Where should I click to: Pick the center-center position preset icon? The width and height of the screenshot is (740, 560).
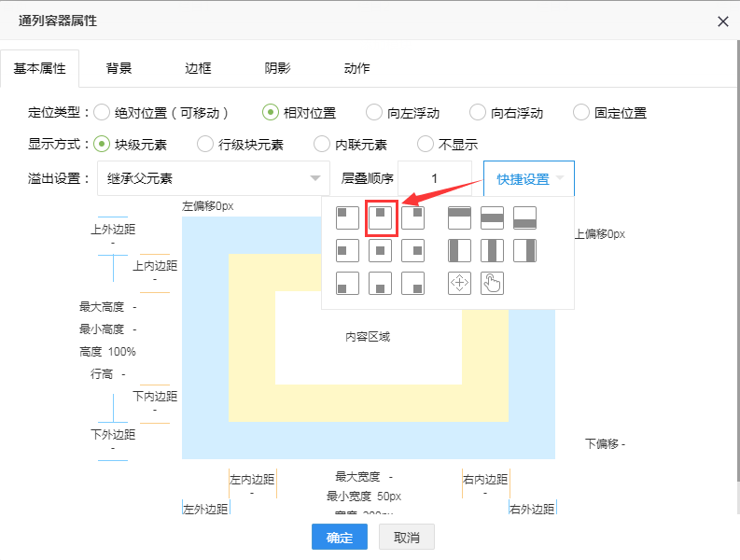381,250
